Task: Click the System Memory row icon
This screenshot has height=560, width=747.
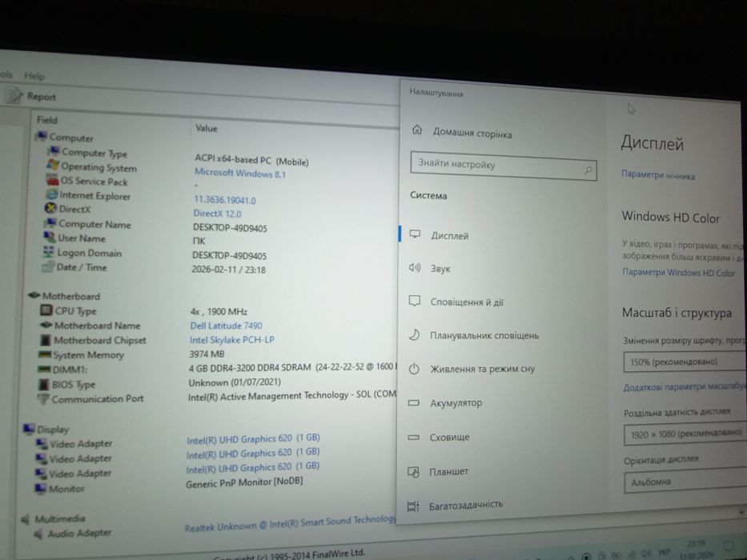Action: pyautogui.click(x=45, y=354)
